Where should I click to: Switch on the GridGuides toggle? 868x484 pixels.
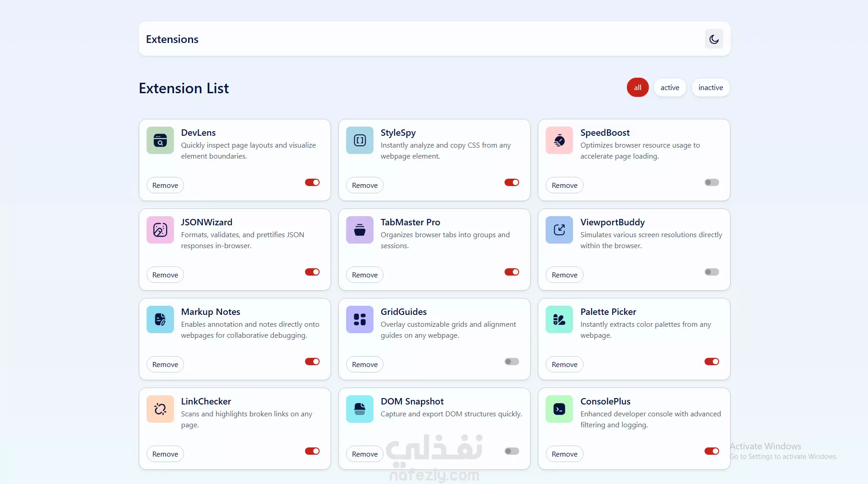[x=512, y=362]
